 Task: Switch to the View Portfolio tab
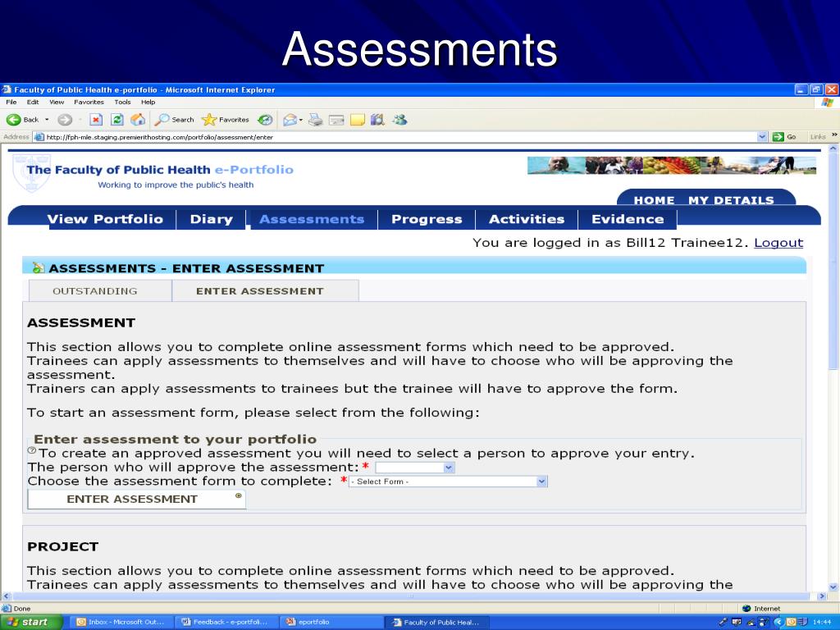click(105, 219)
